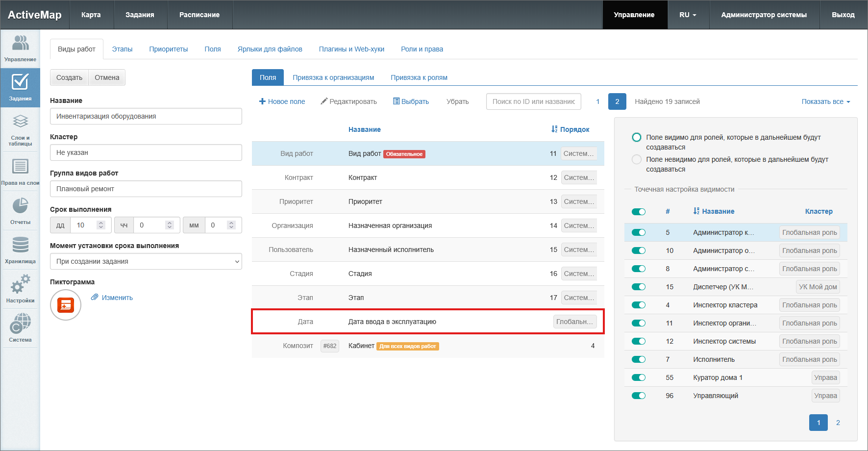The image size is (868, 451).
Task: Click the Новое поле button
Action: click(x=282, y=101)
